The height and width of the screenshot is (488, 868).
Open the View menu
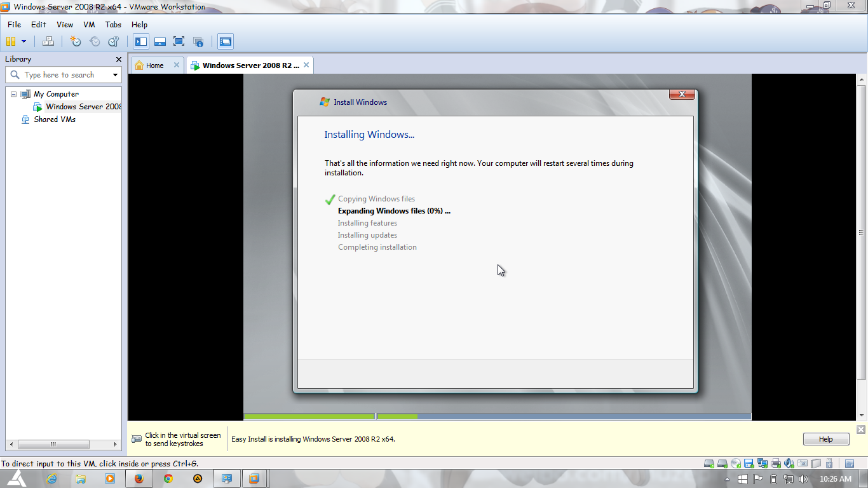click(65, 24)
